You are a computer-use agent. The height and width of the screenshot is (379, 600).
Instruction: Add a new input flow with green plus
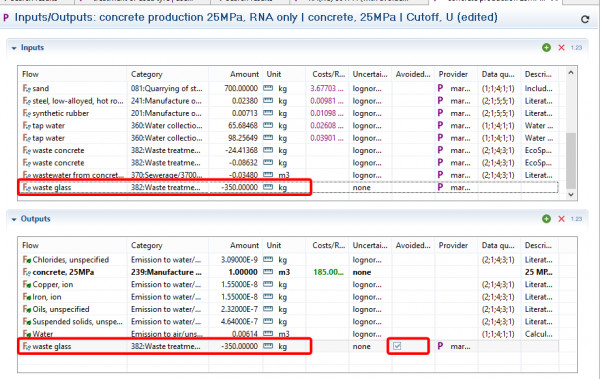click(546, 47)
